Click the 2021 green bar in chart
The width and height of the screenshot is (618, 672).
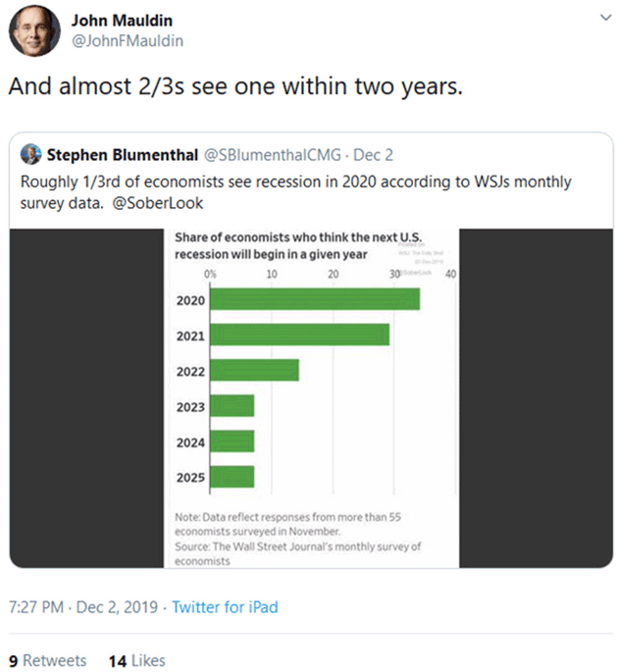pos(300,335)
